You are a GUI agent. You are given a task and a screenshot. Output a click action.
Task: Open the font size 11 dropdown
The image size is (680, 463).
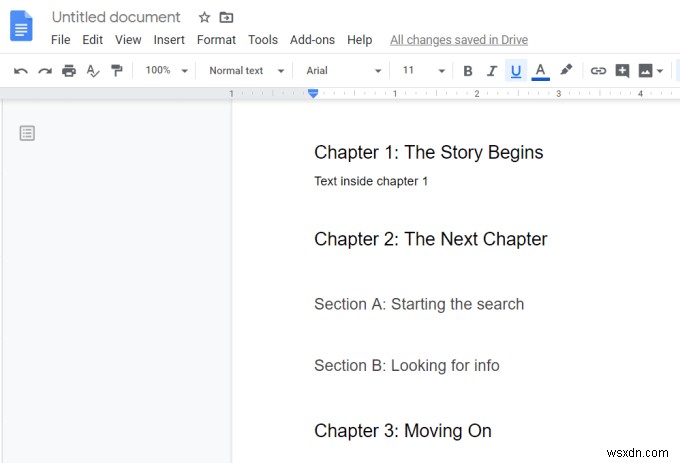pos(423,71)
